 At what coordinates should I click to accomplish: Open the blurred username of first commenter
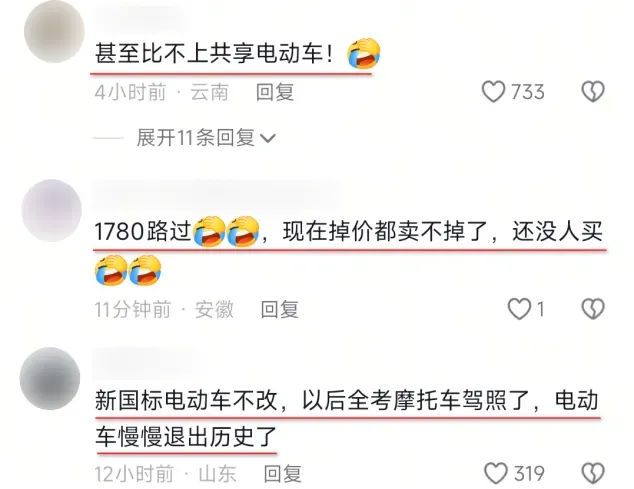(137, 16)
